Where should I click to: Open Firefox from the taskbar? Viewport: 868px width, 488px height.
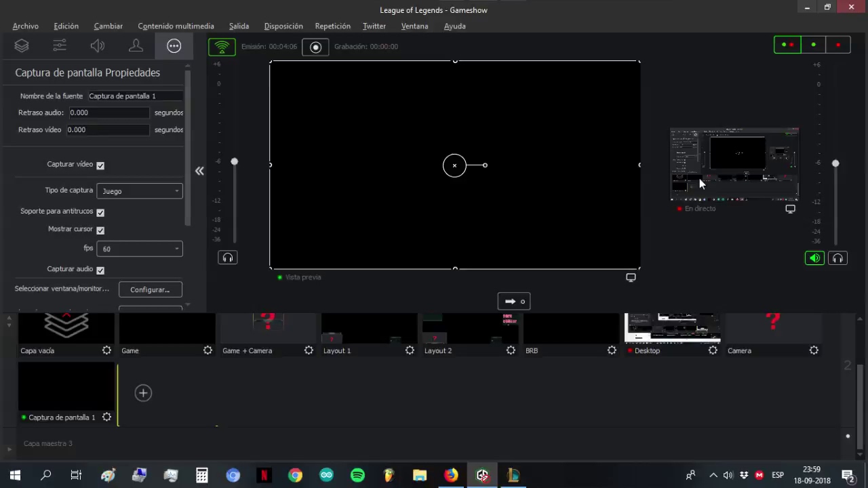pyautogui.click(x=451, y=475)
